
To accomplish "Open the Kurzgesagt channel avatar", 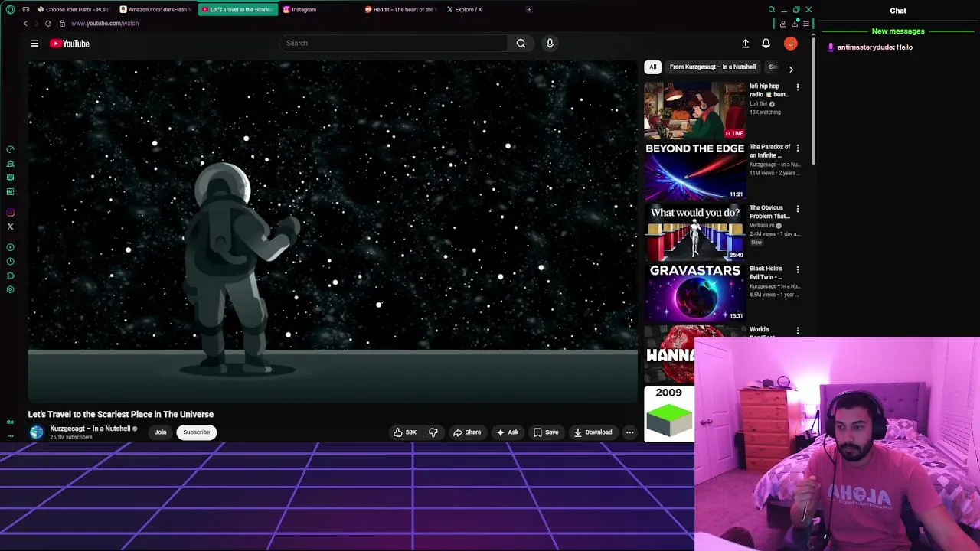I will [36, 432].
